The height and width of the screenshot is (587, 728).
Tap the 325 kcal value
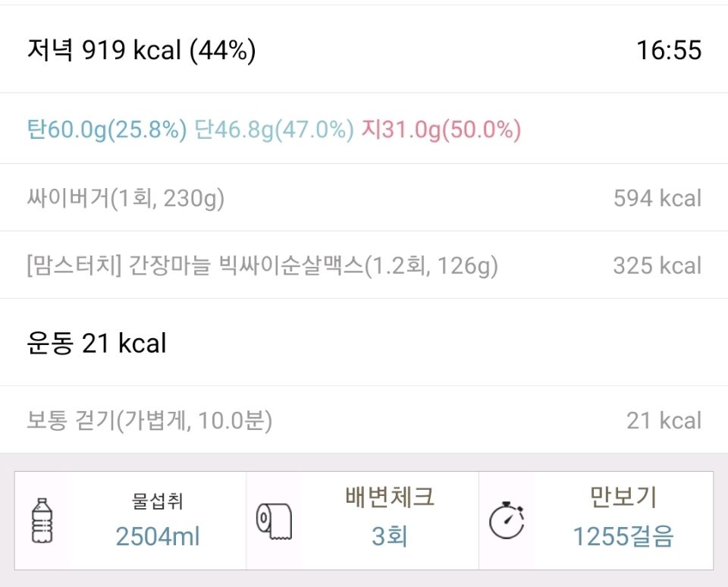(x=657, y=265)
